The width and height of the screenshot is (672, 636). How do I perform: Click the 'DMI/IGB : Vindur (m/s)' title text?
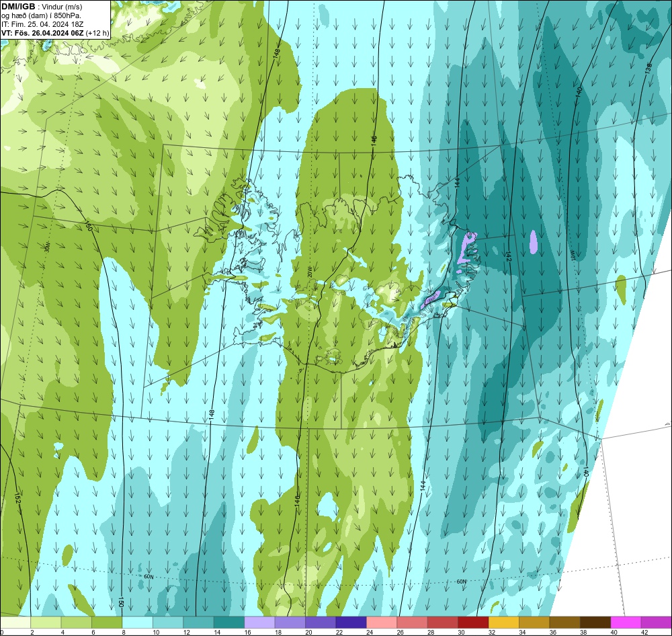(x=42, y=7)
